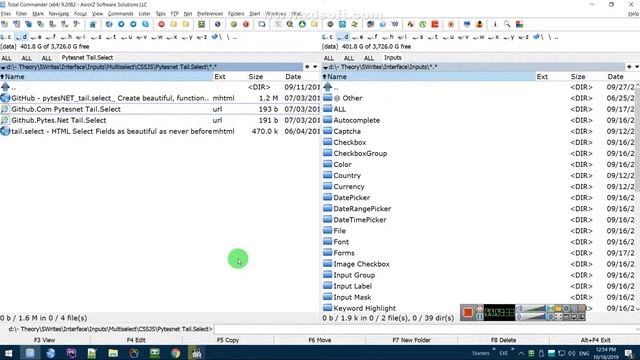Select drive z in right drive bar
Screen dimensions: 640x360
523,37
